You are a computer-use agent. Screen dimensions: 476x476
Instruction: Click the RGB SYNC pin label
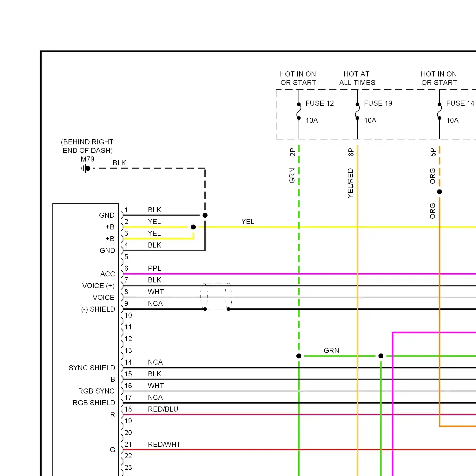[x=96, y=391]
